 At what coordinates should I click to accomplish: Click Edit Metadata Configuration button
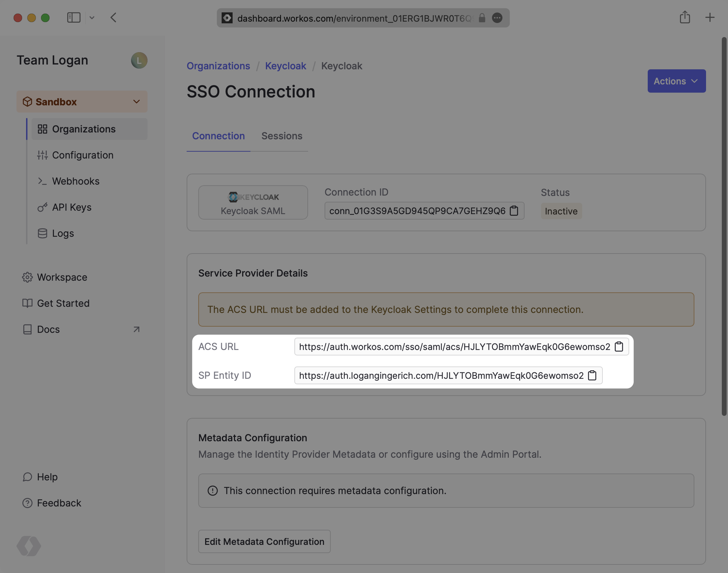[264, 541]
